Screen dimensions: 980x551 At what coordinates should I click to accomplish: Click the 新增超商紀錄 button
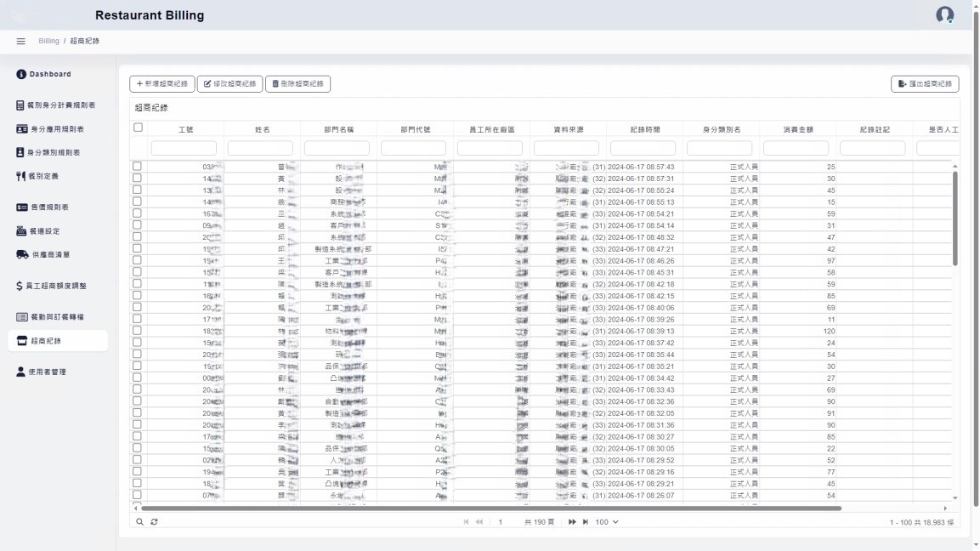pyautogui.click(x=162, y=83)
